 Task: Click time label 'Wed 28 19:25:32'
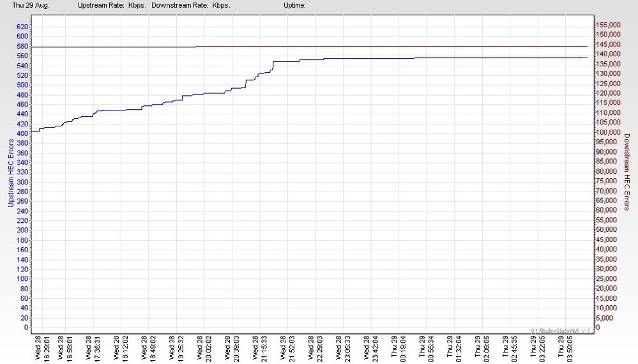(176, 348)
